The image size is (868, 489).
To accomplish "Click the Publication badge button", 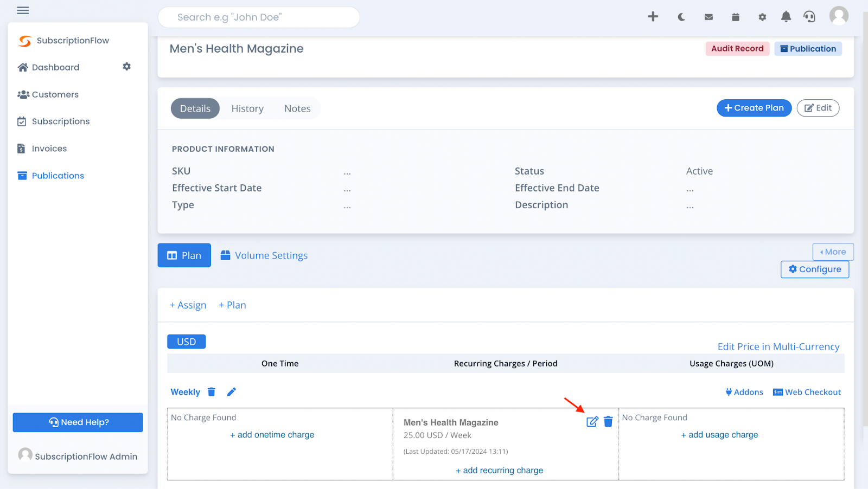I will 808,49.
